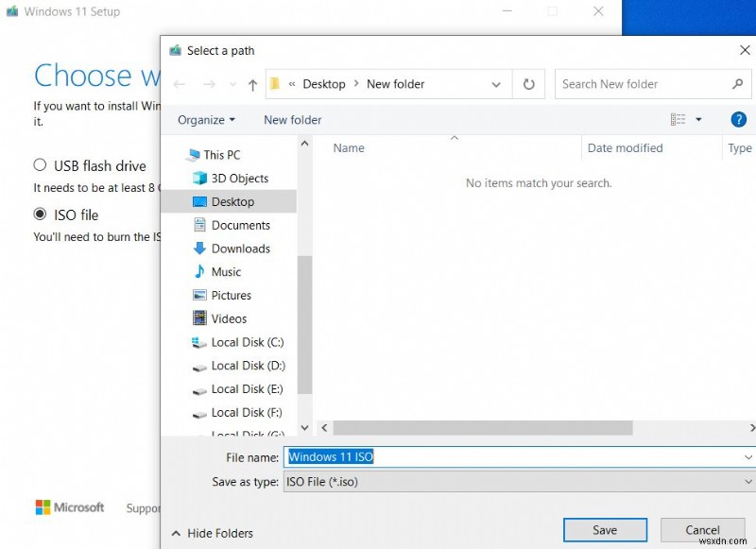Image resolution: width=756 pixels, height=549 pixels.
Task: Click the Save button
Action: coord(605,530)
